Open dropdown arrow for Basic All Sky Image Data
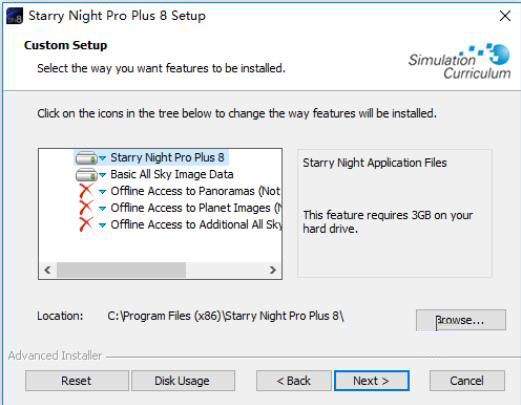The width and height of the screenshot is (521, 405). tap(102, 175)
